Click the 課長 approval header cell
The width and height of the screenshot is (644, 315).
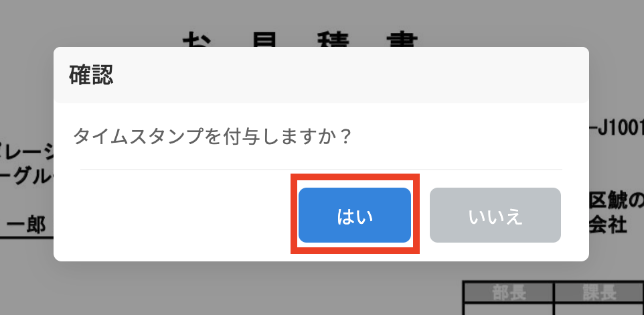[x=599, y=293]
